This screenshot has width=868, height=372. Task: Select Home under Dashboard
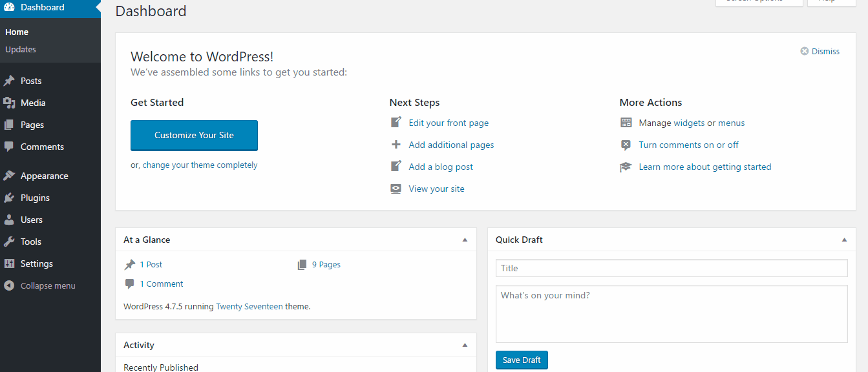pyautogui.click(x=16, y=31)
